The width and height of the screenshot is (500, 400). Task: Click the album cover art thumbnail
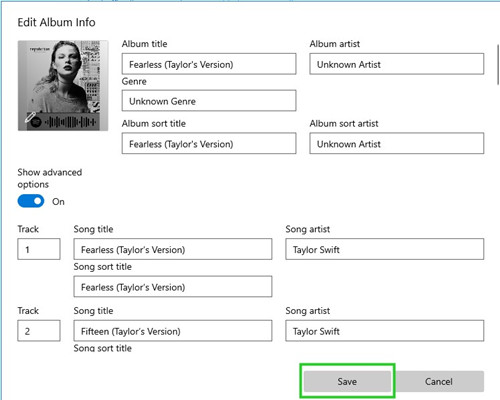[63, 86]
